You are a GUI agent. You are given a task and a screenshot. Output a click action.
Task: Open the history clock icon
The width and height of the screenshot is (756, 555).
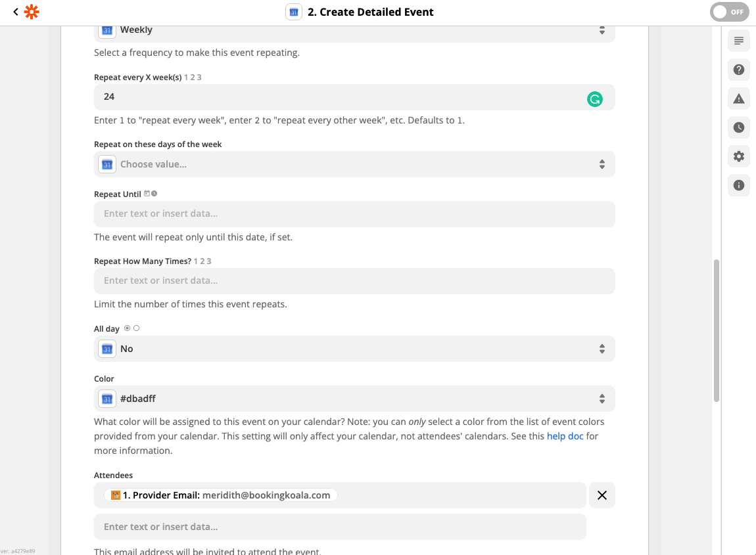tap(739, 127)
